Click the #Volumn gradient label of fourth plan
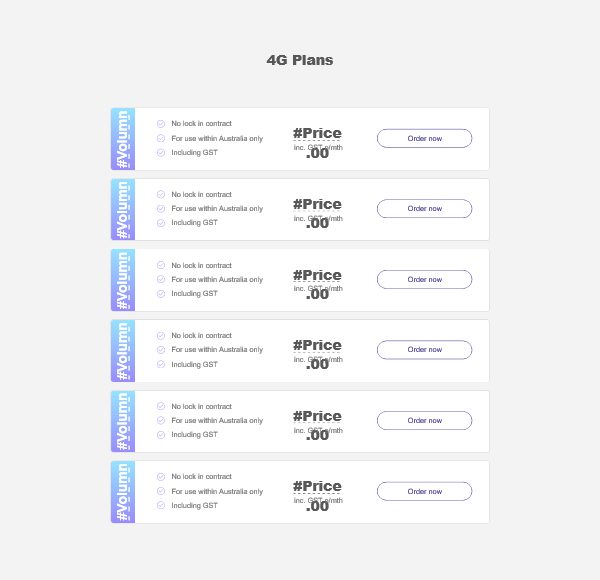The image size is (600, 580). pyautogui.click(x=123, y=351)
